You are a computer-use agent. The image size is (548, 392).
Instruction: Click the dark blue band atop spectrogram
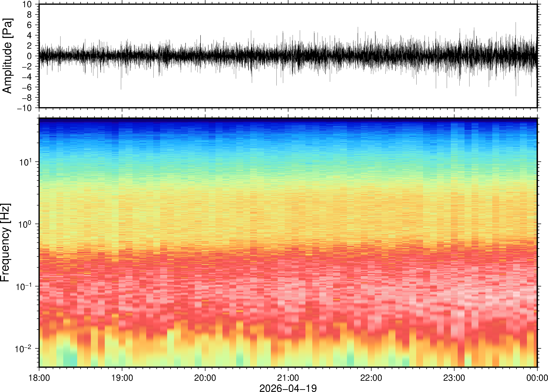tap(288, 120)
